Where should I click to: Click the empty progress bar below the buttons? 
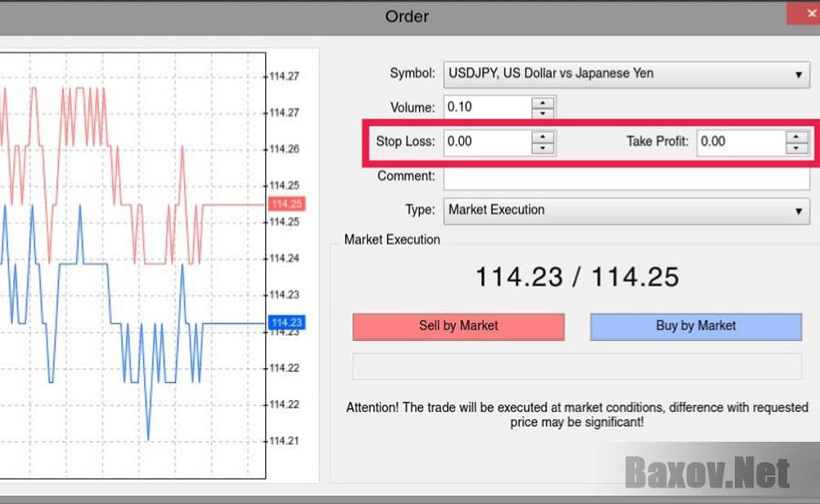(576, 366)
